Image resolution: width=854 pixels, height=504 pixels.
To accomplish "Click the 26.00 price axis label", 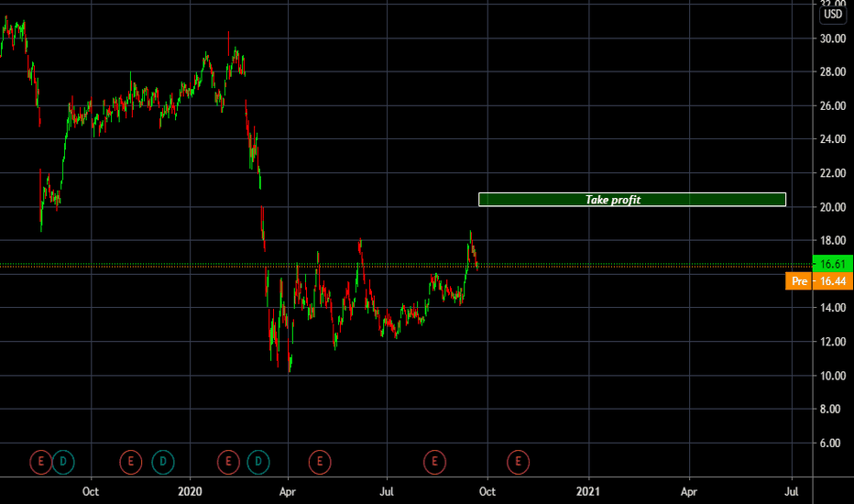I will [833, 105].
